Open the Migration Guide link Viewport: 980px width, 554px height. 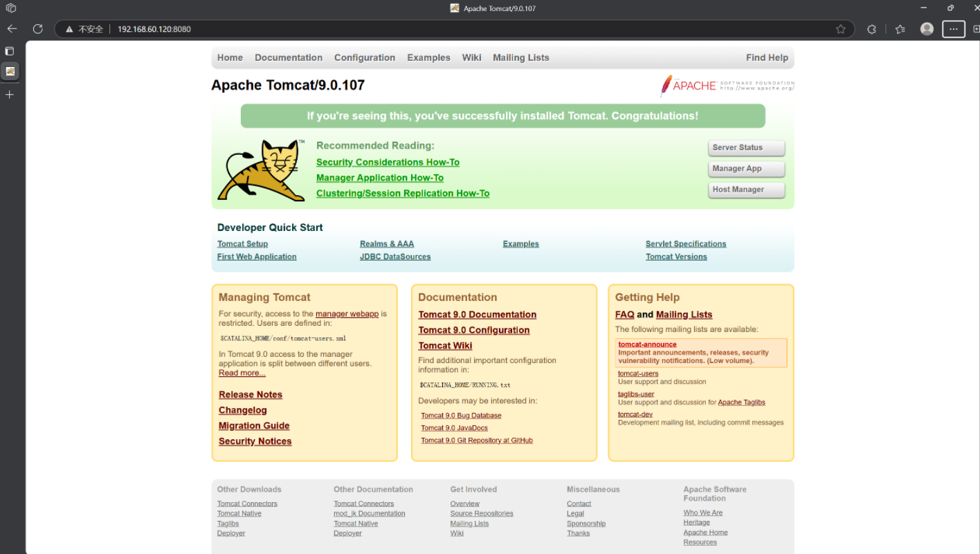point(254,426)
